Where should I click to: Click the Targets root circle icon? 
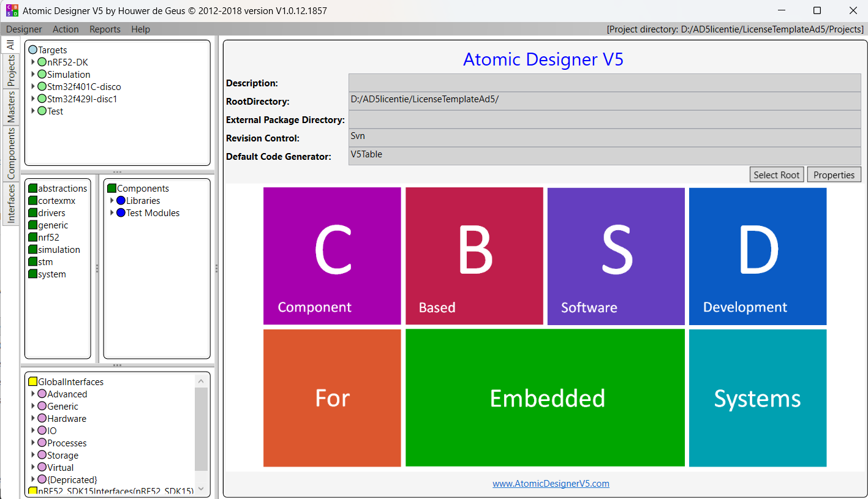[x=33, y=50]
